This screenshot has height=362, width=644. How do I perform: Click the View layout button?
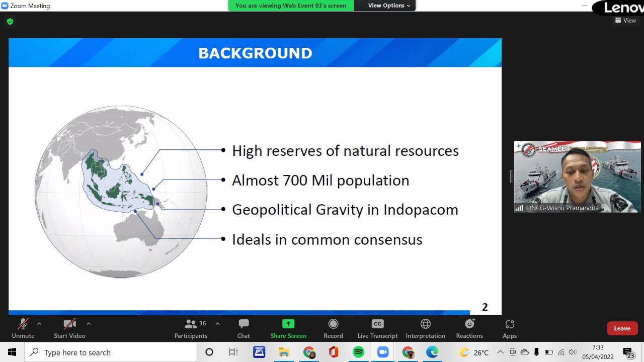tap(625, 21)
